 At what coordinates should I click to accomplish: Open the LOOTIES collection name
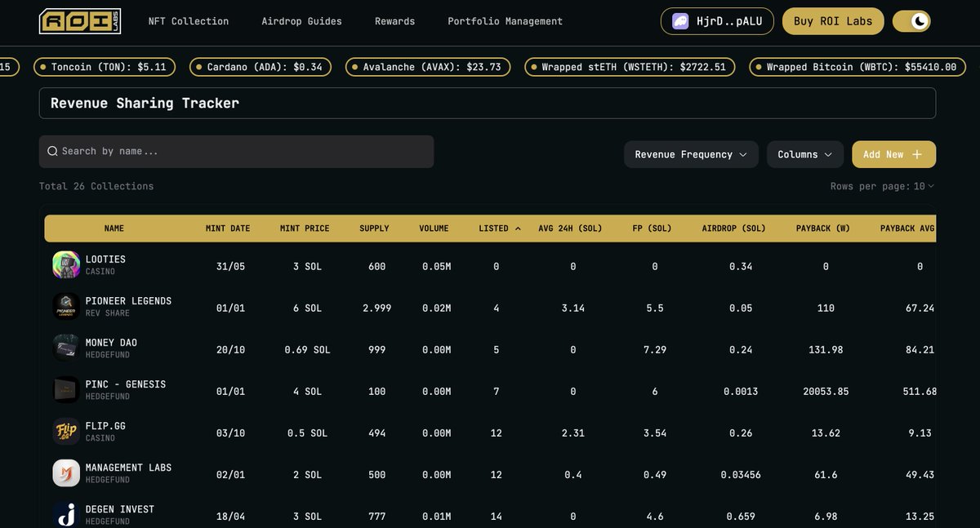pyautogui.click(x=105, y=260)
